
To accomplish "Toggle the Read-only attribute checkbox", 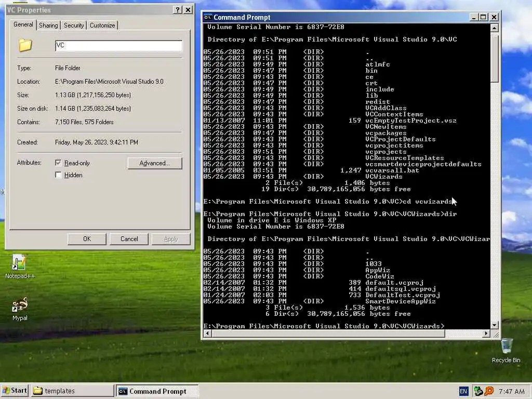I will [58, 163].
